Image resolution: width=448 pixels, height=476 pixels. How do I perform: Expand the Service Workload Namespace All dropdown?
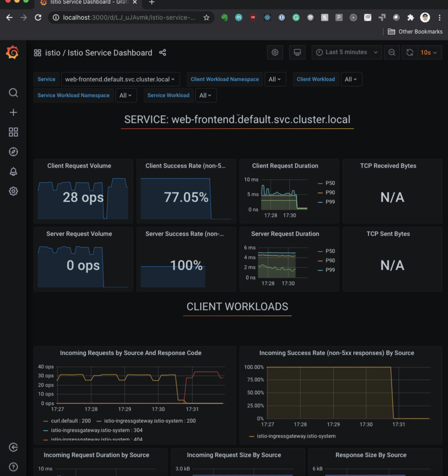point(126,95)
